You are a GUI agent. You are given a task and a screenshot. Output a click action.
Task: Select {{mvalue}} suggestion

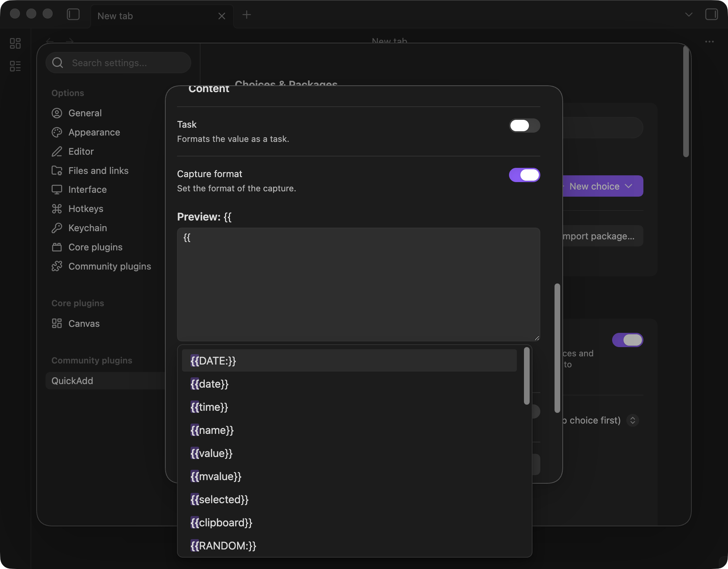click(x=349, y=476)
